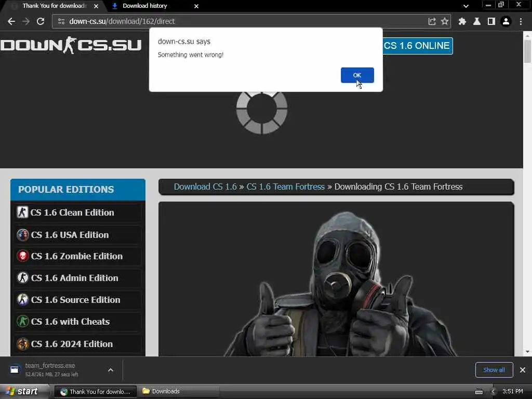Open CS 1.6 Clean Edition
This screenshot has width=532, height=399.
pos(78,212)
